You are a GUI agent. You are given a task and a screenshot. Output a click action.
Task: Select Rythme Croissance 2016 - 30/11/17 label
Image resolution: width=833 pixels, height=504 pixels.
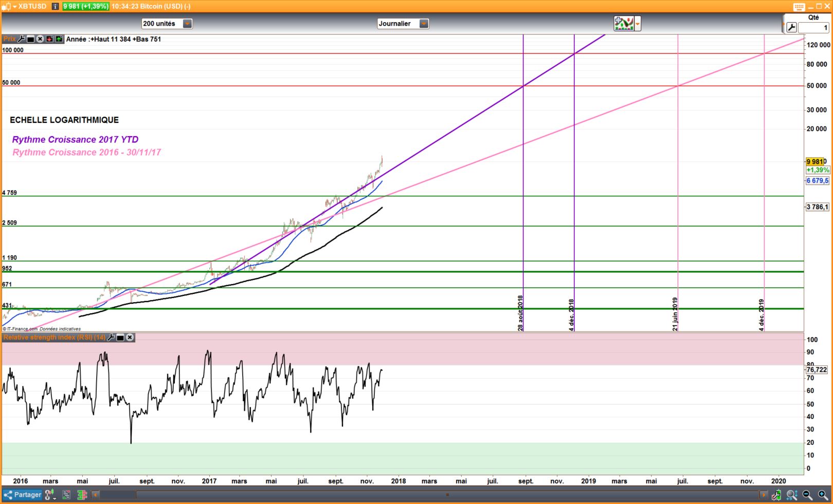(86, 152)
